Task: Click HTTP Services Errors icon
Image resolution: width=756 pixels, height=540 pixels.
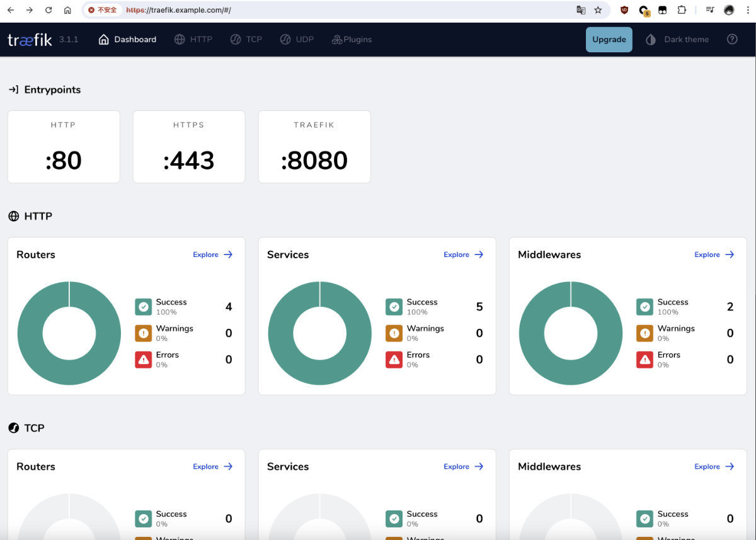Action: (394, 360)
